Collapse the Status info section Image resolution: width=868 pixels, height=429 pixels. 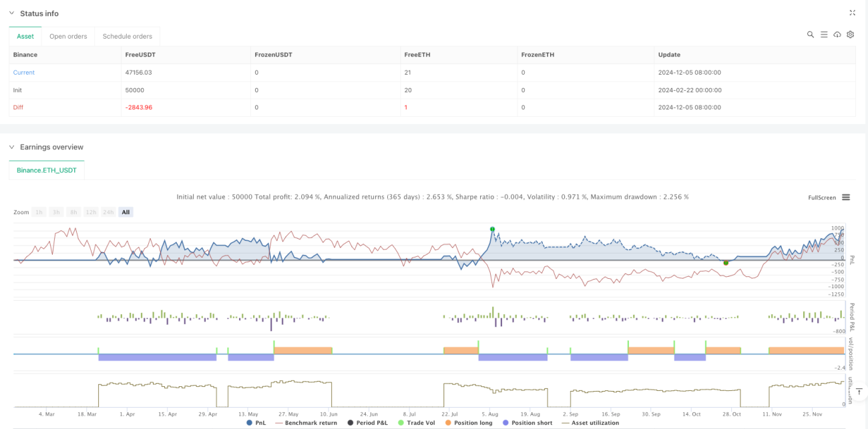coord(11,13)
